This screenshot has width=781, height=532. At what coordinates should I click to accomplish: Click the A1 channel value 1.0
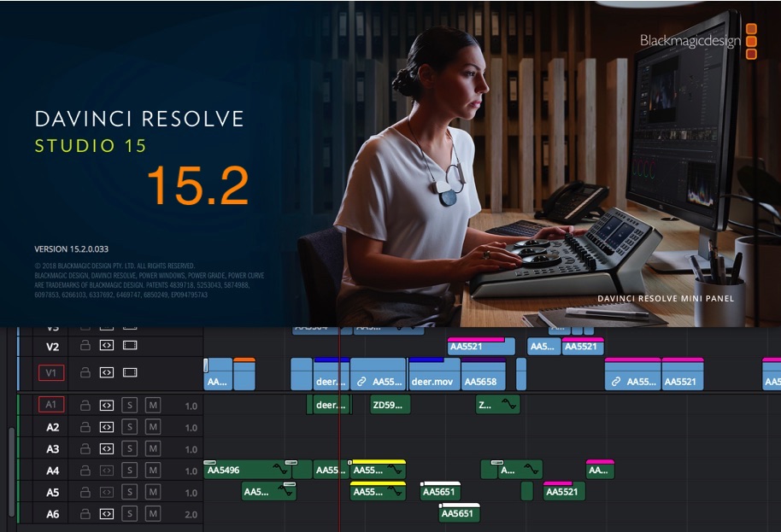click(191, 406)
